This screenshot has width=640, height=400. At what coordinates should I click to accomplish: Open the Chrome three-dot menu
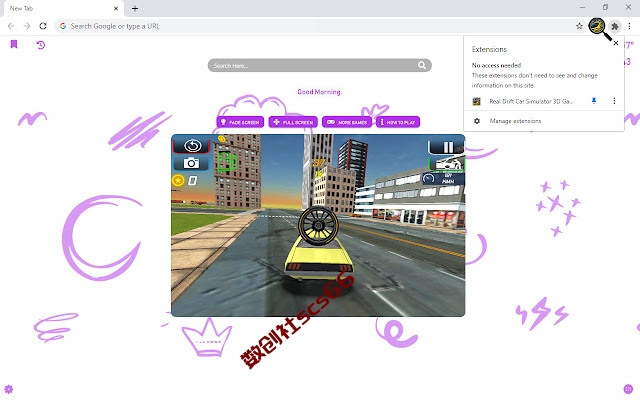click(629, 26)
